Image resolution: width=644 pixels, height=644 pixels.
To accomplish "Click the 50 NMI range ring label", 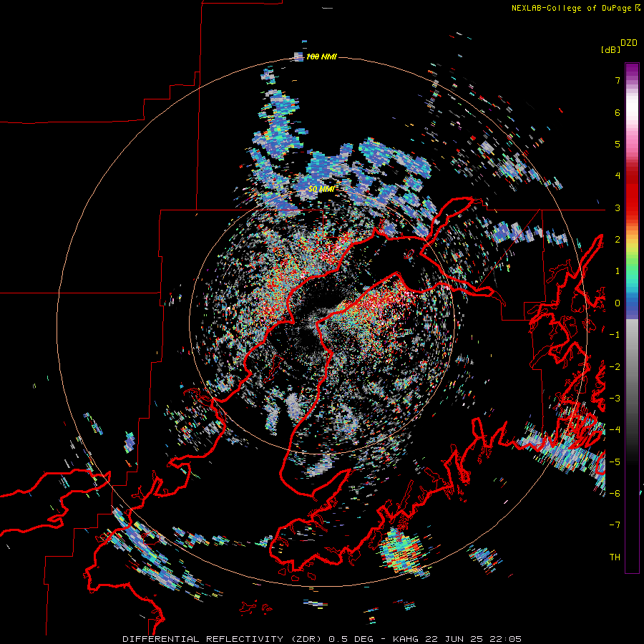I will pyautogui.click(x=321, y=189).
